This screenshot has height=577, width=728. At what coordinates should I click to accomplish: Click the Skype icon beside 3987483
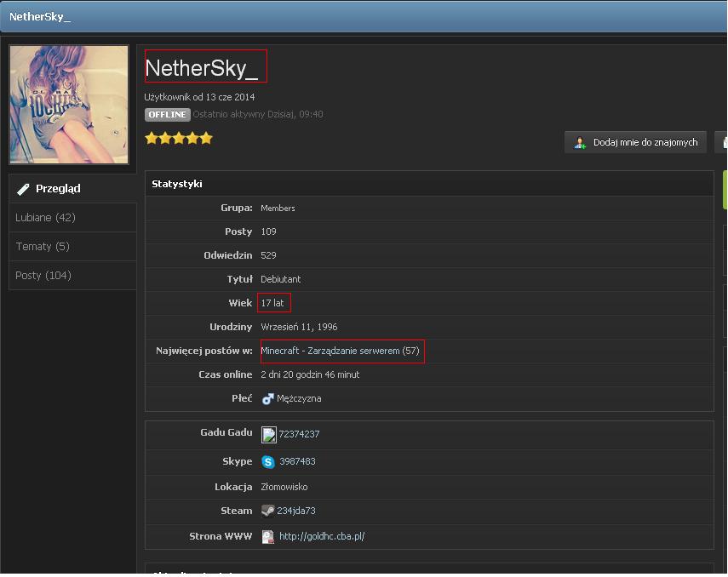point(268,461)
